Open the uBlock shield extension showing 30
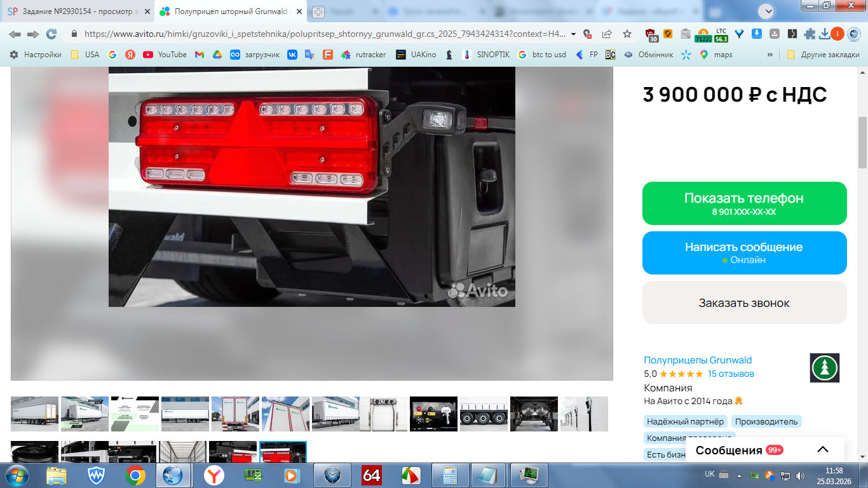868x488 pixels. pos(651,34)
